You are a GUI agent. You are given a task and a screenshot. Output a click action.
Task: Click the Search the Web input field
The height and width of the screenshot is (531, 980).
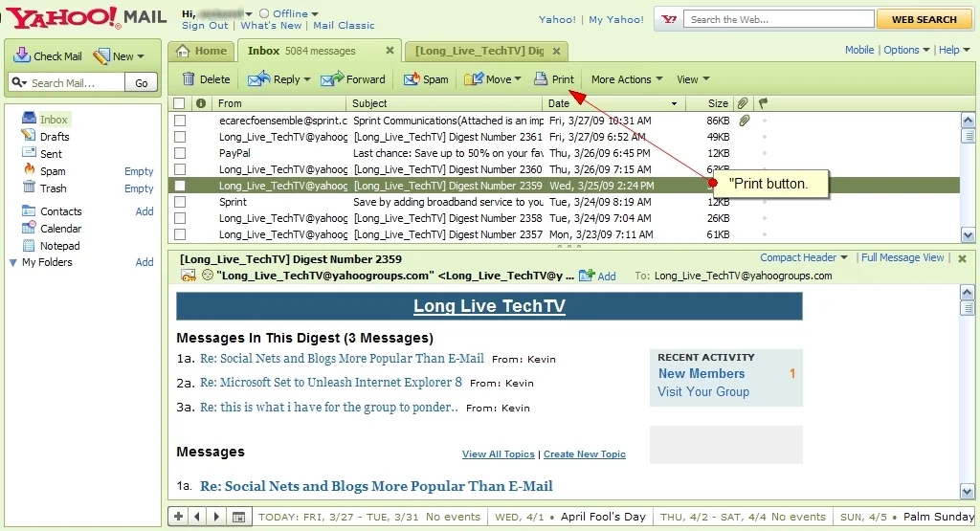pyautogui.click(x=779, y=19)
